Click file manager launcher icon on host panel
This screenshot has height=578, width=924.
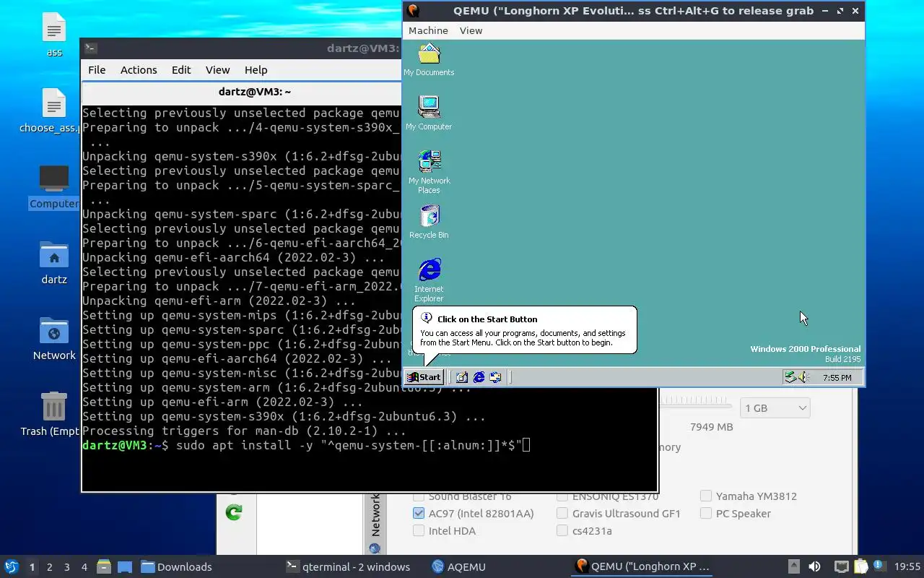tap(103, 567)
